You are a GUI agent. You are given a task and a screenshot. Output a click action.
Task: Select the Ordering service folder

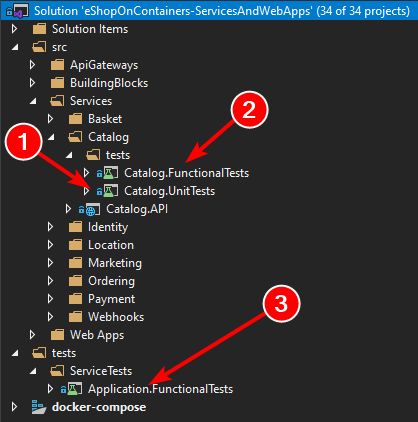coord(111,281)
